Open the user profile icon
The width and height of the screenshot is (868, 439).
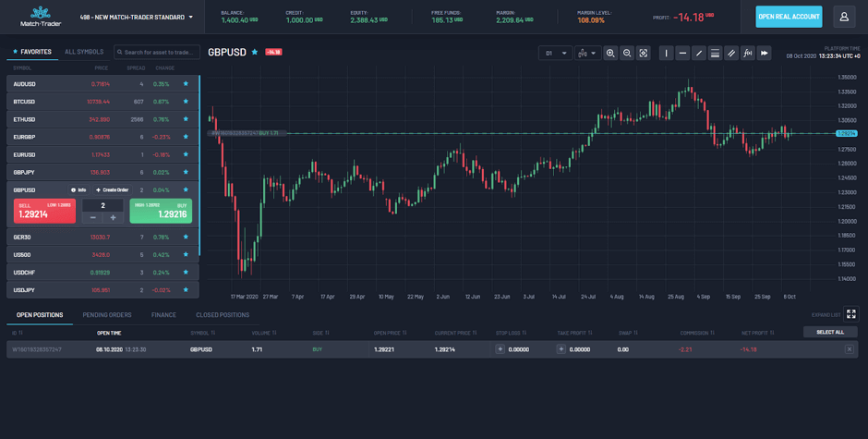click(x=844, y=17)
